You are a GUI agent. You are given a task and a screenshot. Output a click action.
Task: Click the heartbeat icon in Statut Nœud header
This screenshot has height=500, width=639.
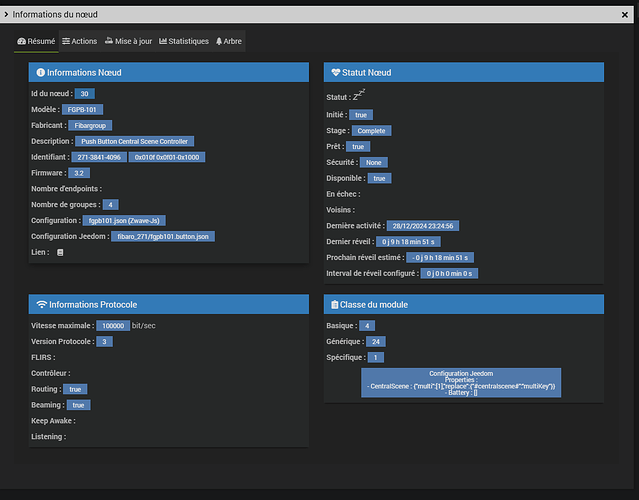pyautogui.click(x=335, y=73)
